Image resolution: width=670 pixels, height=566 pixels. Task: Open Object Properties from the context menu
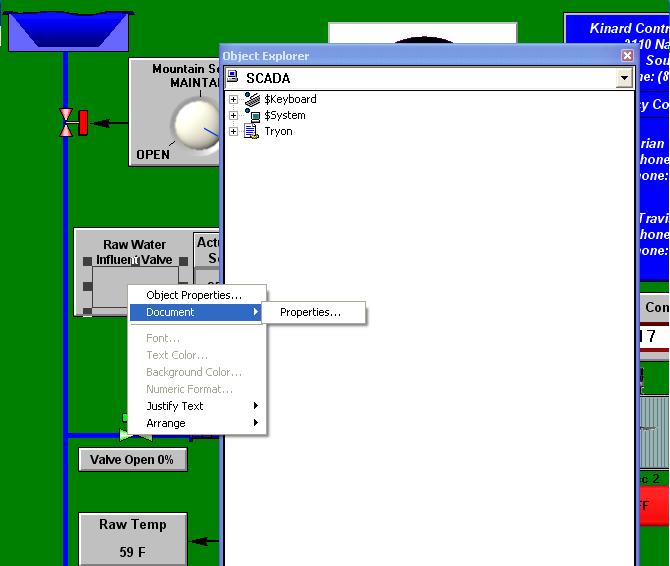(x=194, y=295)
